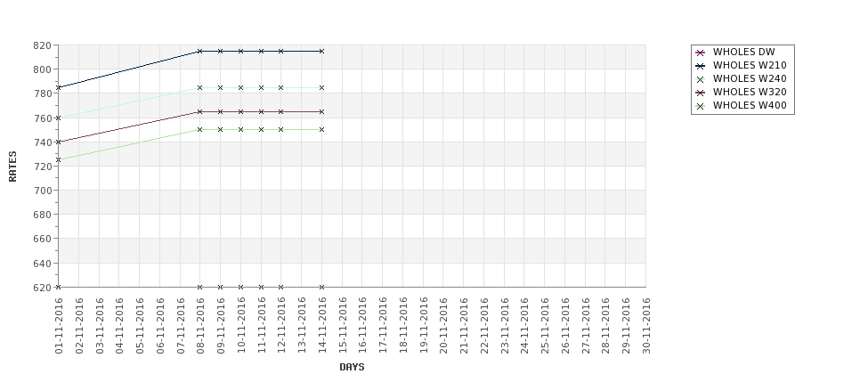Screen dimensions: 868x382
Task: Click the 640 rate axis label
Action: pos(43,263)
